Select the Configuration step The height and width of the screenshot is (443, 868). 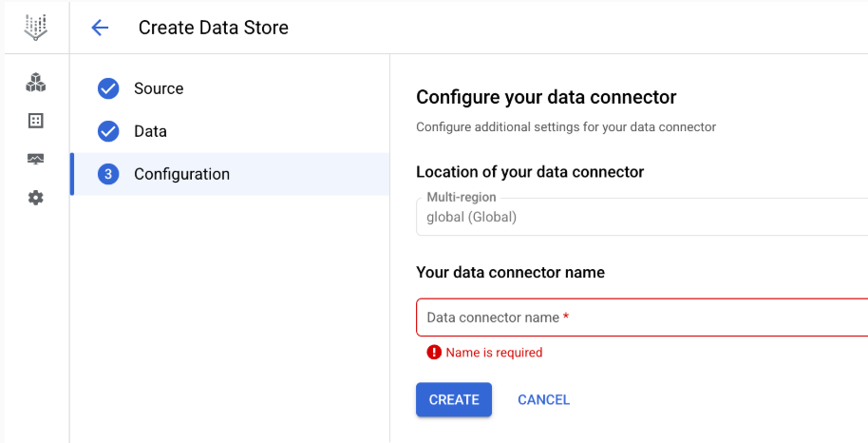(x=181, y=174)
